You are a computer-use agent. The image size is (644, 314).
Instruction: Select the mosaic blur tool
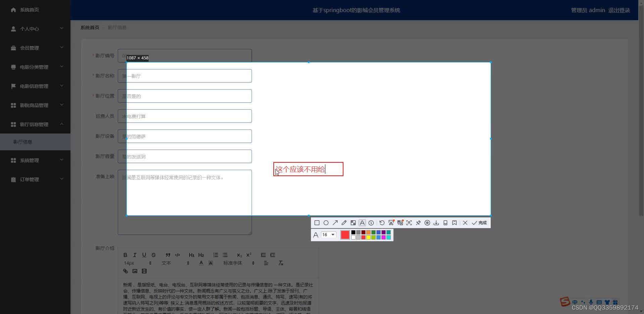[353, 223]
